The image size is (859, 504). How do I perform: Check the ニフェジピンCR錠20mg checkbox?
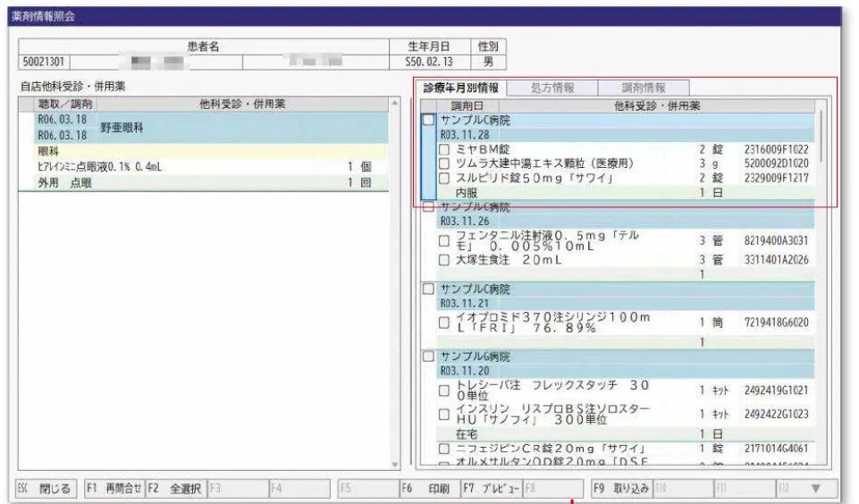444,449
